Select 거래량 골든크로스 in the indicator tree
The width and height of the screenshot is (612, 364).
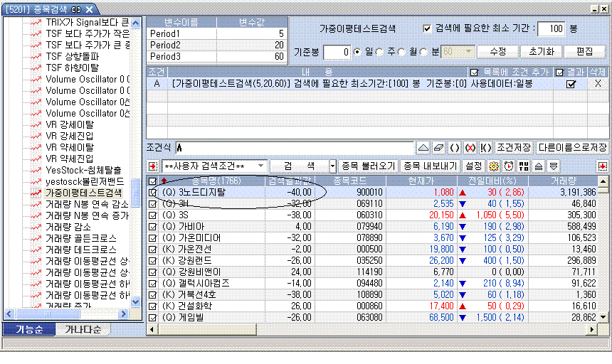click(x=80, y=237)
